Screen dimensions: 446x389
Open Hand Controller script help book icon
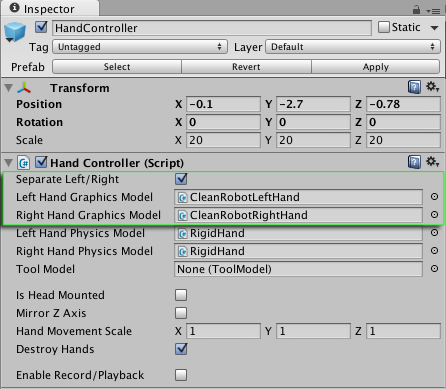[414, 163]
